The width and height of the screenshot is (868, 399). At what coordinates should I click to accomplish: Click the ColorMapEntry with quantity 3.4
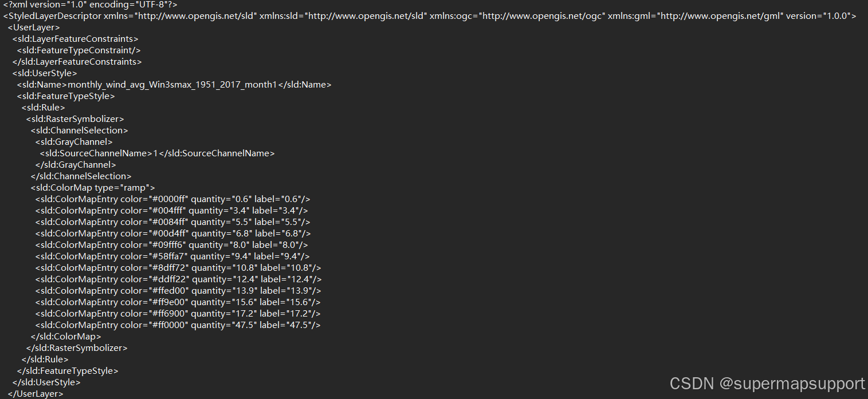coord(171,211)
